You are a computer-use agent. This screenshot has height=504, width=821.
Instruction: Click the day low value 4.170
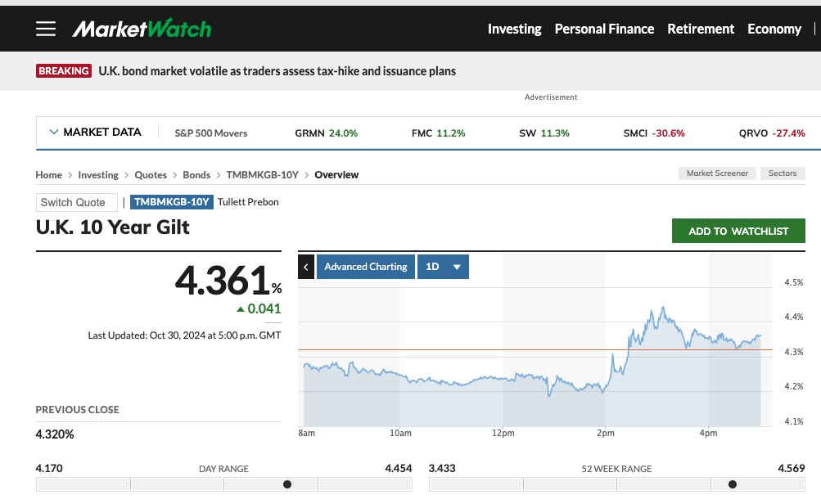48,469
